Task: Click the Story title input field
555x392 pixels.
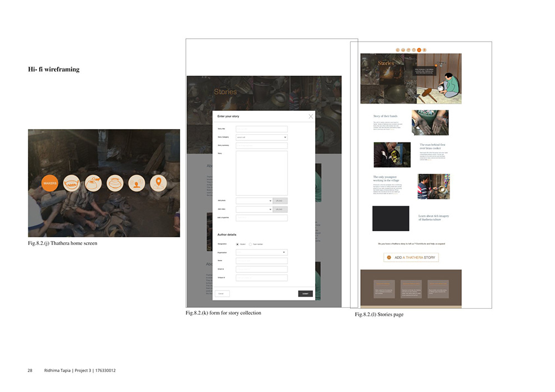Action: 261,129
